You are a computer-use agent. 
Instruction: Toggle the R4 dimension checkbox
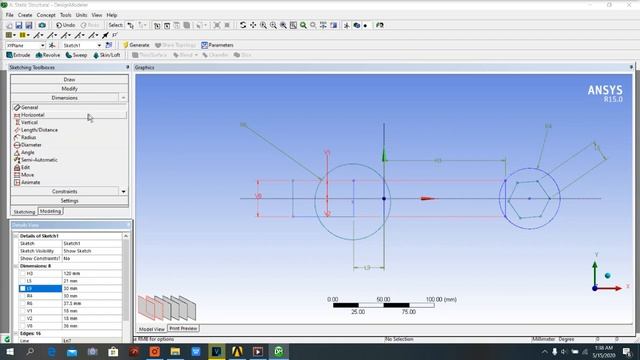(22, 296)
